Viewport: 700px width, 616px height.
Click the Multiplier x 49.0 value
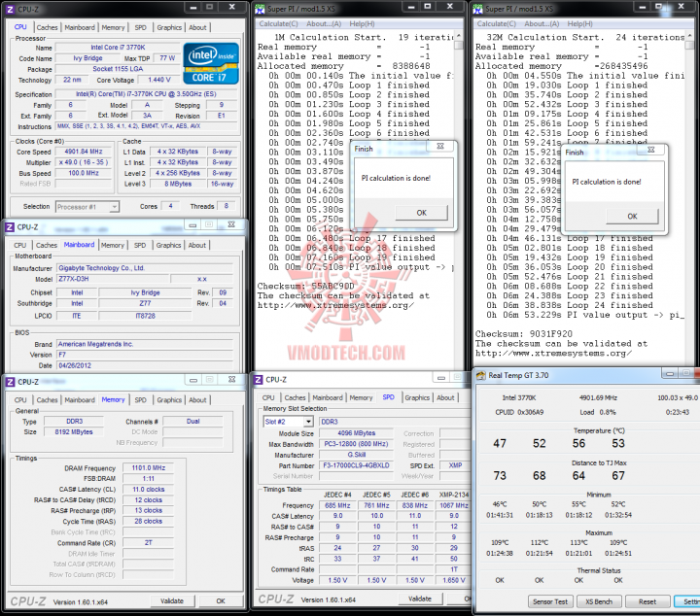coord(84,162)
